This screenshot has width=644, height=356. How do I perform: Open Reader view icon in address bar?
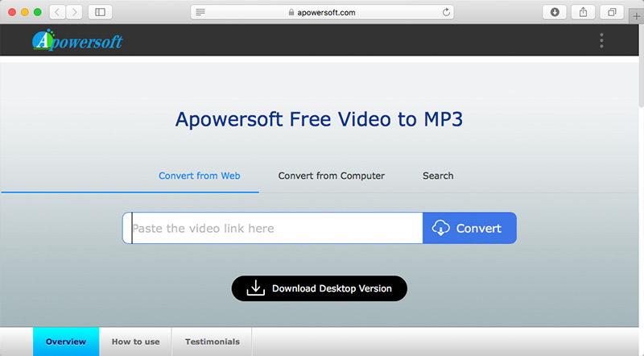click(x=200, y=12)
